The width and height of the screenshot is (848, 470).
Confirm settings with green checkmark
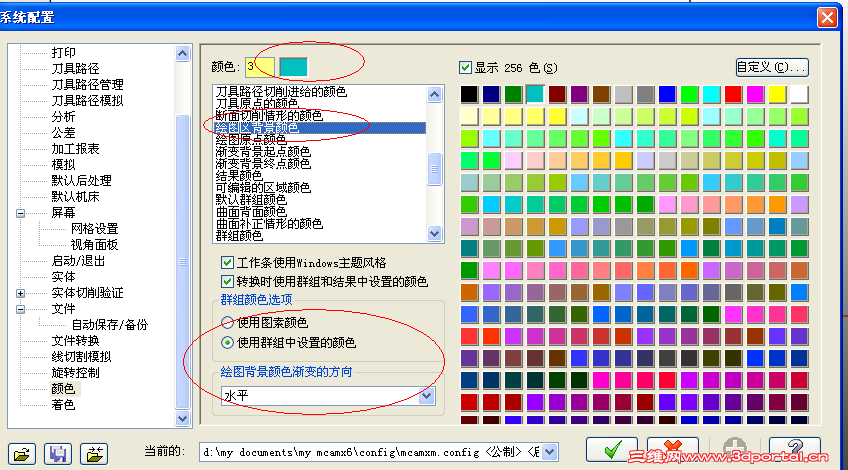coord(612,449)
